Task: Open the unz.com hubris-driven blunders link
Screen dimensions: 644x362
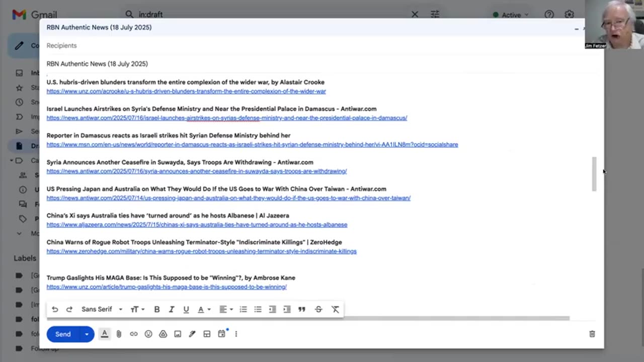Action: (186, 92)
